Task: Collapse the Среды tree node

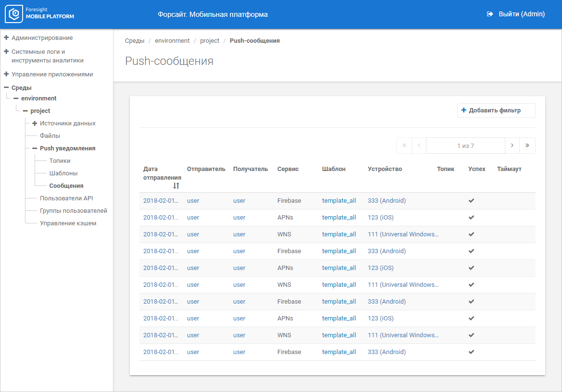Action: click(x=7, y=88)
